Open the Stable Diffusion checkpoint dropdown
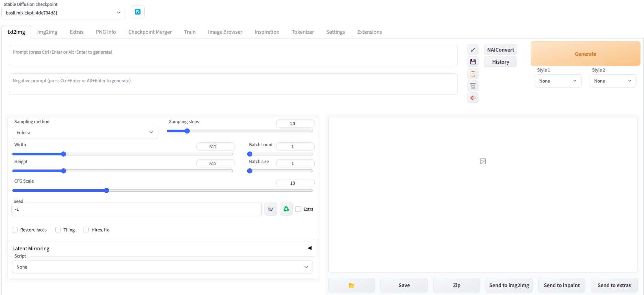Viewport: 644px width, 295px height. click(63, 13)
